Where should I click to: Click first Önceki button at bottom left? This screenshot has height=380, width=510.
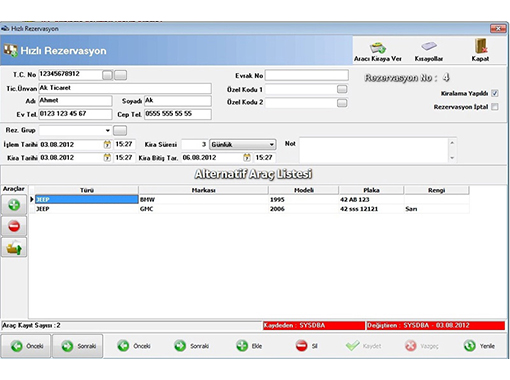(x=26, y=346)
